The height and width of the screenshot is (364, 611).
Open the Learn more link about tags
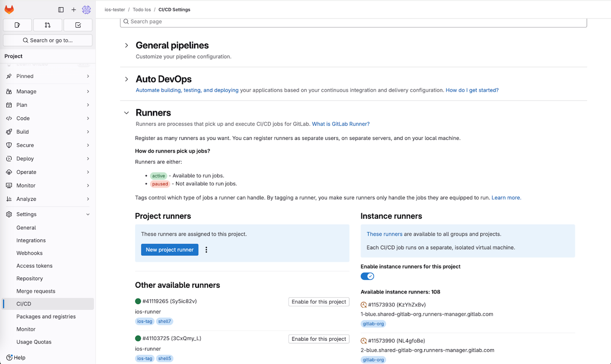point(506,198)
